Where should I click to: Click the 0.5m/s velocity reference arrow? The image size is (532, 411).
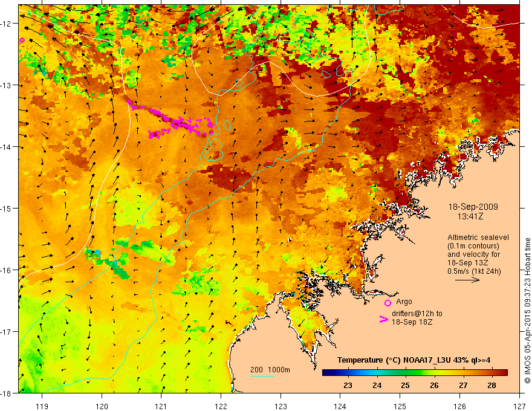tap(467, 280)
